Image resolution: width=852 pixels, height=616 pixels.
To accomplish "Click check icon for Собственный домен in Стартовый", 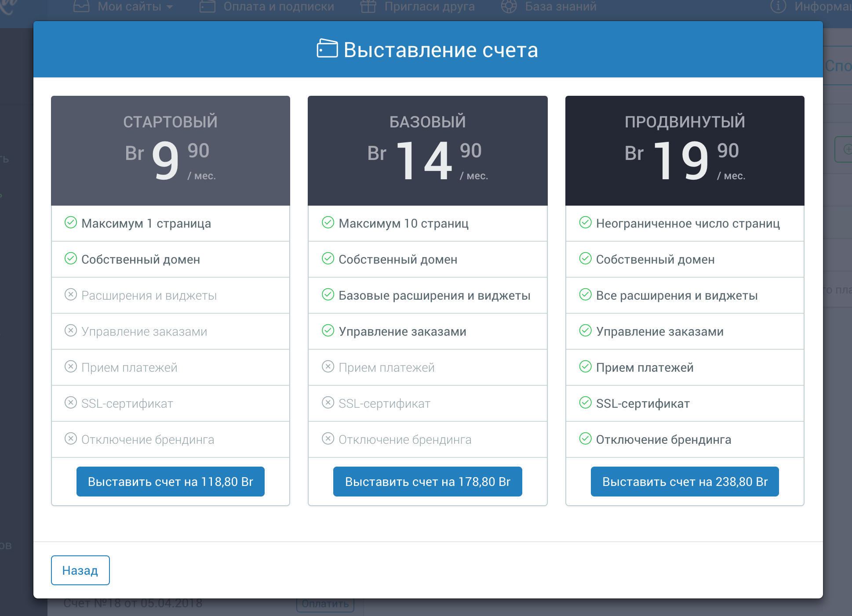I will pyautogui.click(x=71, y=258).
